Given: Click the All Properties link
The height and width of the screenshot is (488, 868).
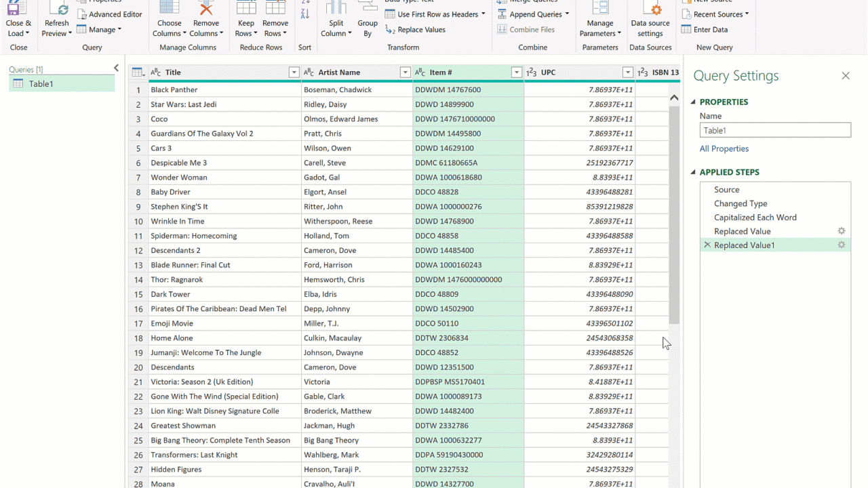Looking at the screenshot, I should pyautogui.click(x=724, y=148).
